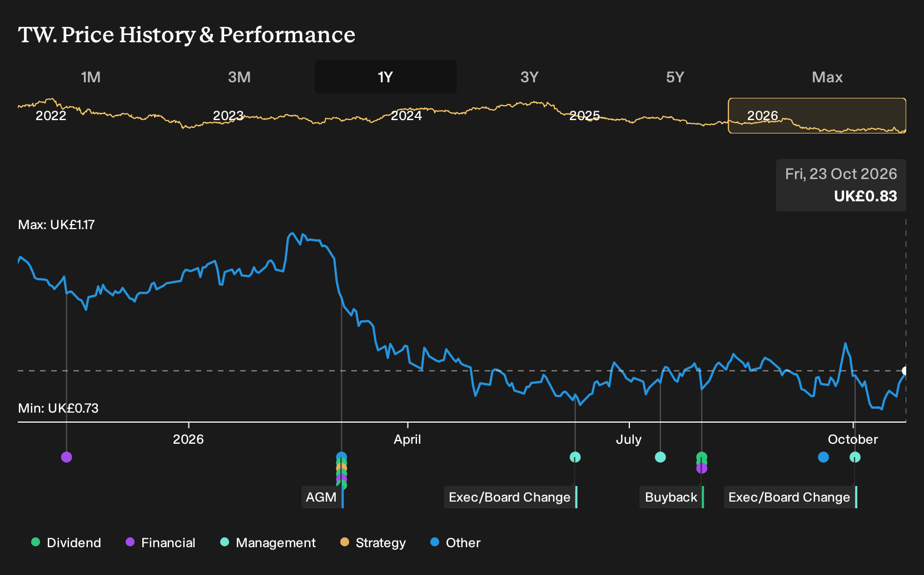Show the Max time range
The image size is (924, 575).
tap(827, 77)
